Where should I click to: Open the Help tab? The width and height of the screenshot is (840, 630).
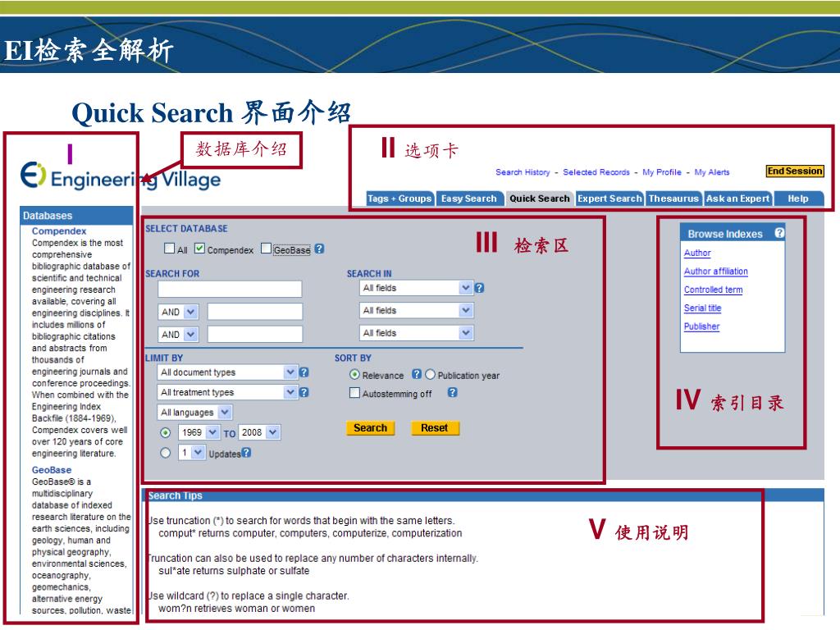pos(798,199)
